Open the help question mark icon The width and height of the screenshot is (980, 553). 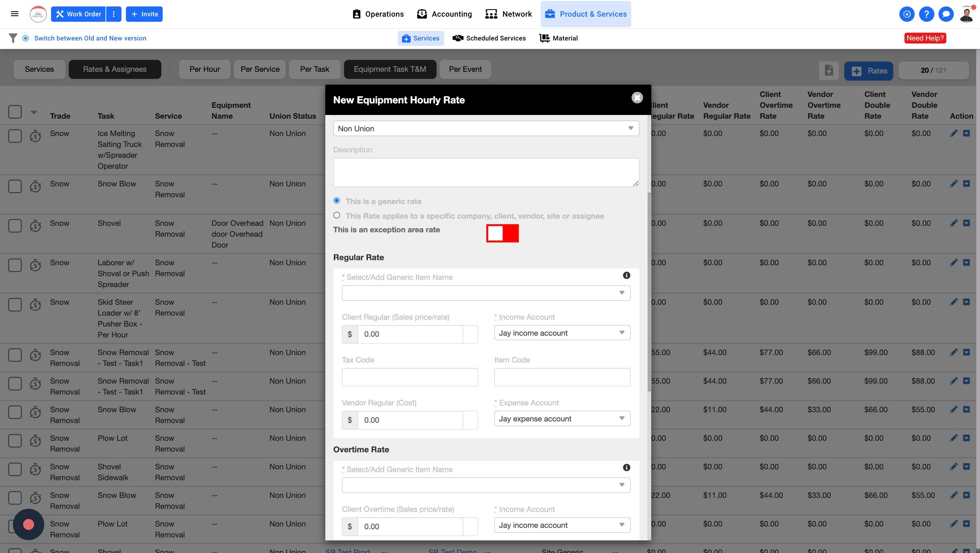[x=926, y=14]
